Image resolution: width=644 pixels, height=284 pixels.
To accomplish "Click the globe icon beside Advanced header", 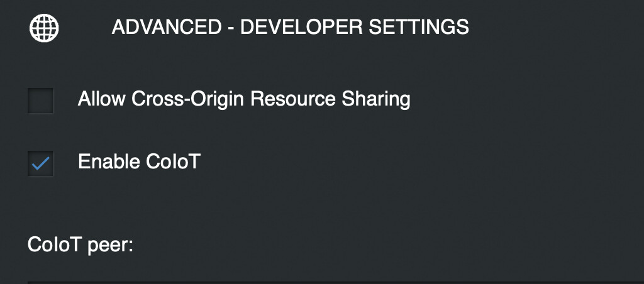I will [44, 28].
